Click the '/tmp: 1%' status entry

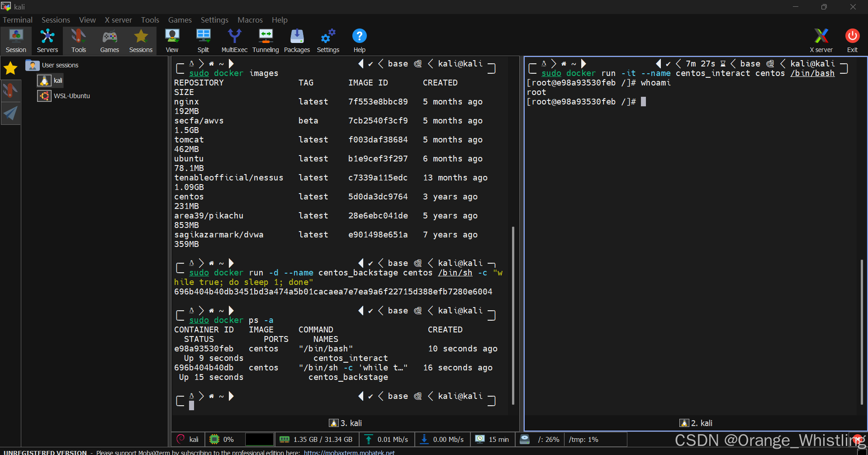click(583, 439)
